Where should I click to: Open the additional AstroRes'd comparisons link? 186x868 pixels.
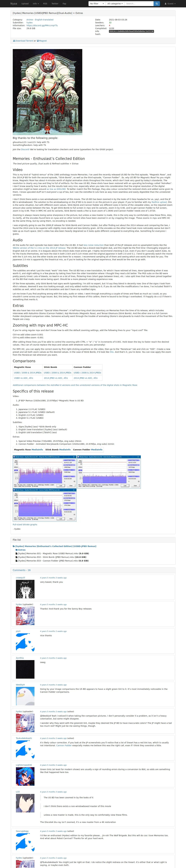[75, 385]
